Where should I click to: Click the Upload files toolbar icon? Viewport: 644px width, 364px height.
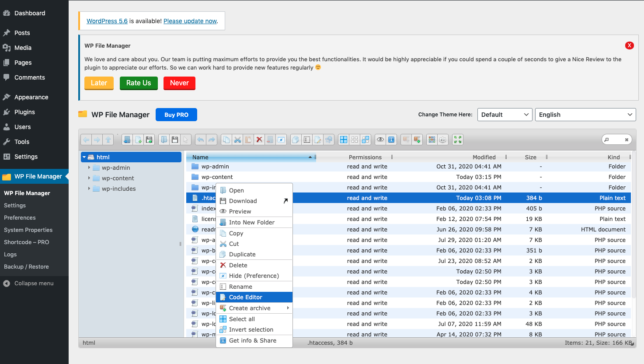pos(149,140)
